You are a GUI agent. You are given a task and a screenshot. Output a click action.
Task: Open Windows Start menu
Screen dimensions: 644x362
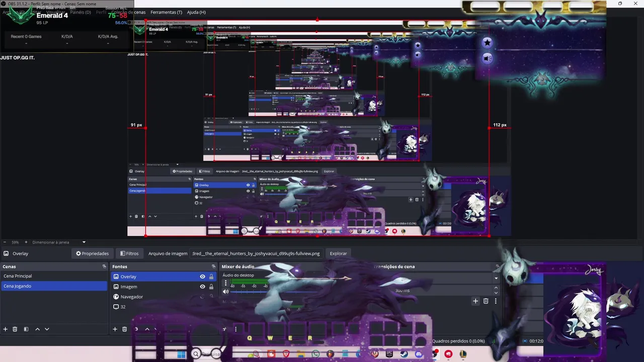pos(181,354)
